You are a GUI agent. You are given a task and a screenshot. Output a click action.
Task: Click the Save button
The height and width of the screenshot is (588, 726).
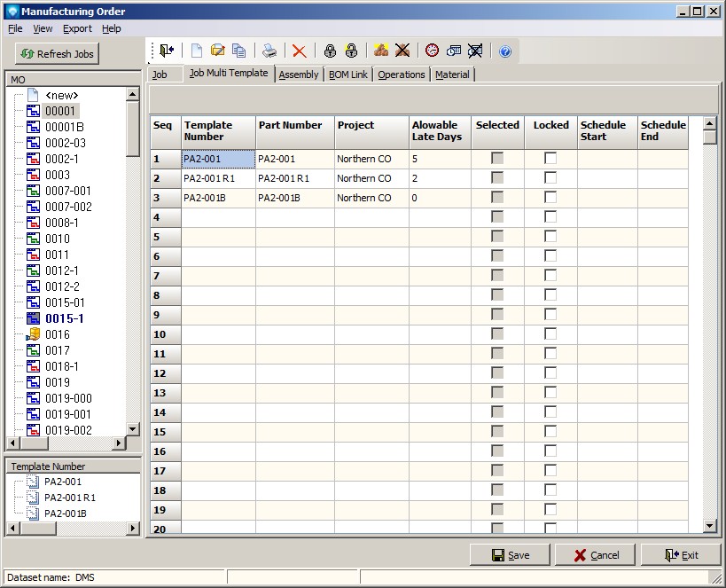pos(511,555)
